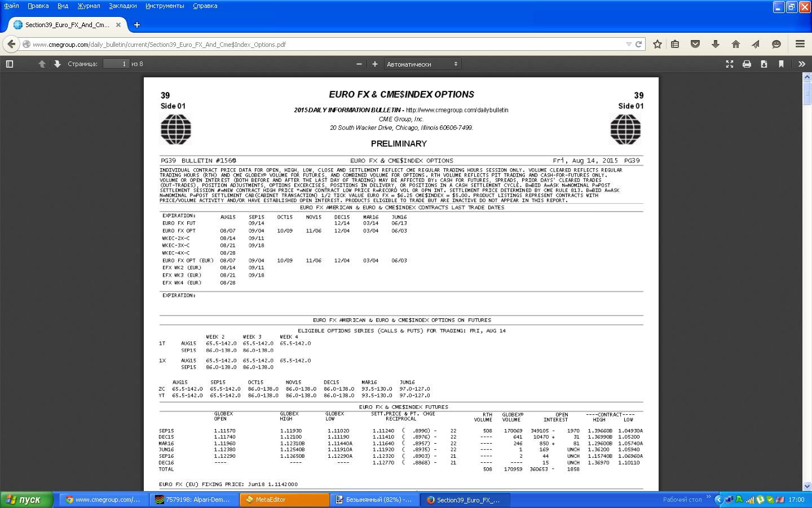812x508 pixels.
Task: Open the Автоматически zoom dropdown
Action: pos(422,64)
